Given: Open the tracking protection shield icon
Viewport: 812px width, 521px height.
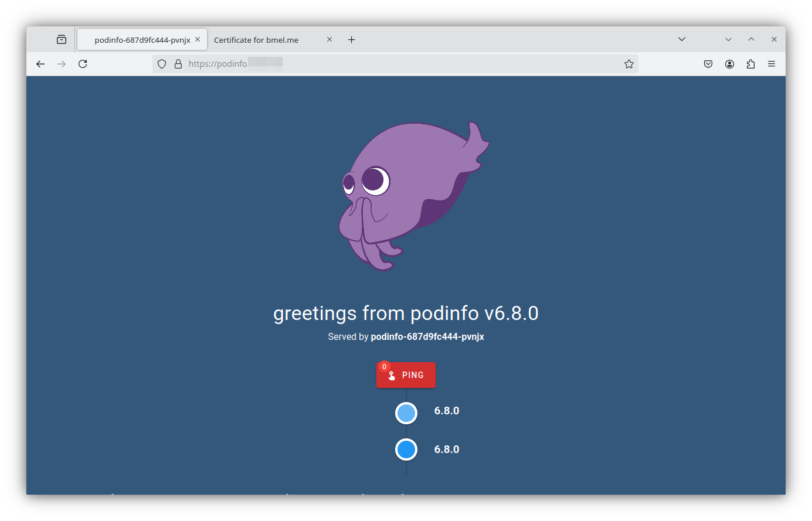Looking at the screenshot, I should pyautogui.click(x=162, y=64).
